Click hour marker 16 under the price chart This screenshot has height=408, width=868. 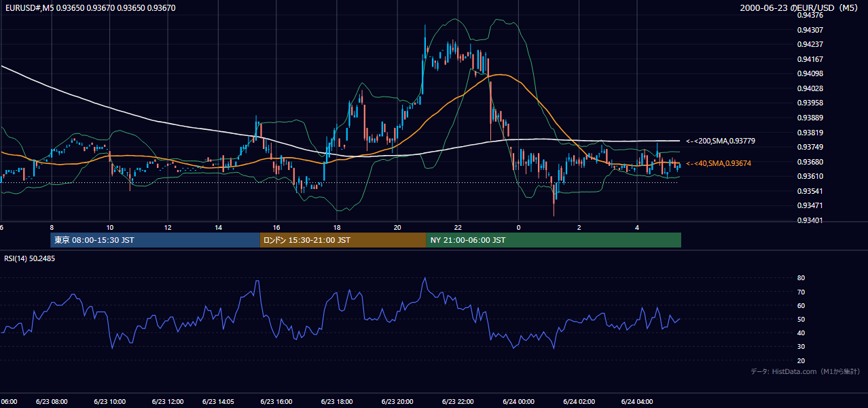point(276,227)
